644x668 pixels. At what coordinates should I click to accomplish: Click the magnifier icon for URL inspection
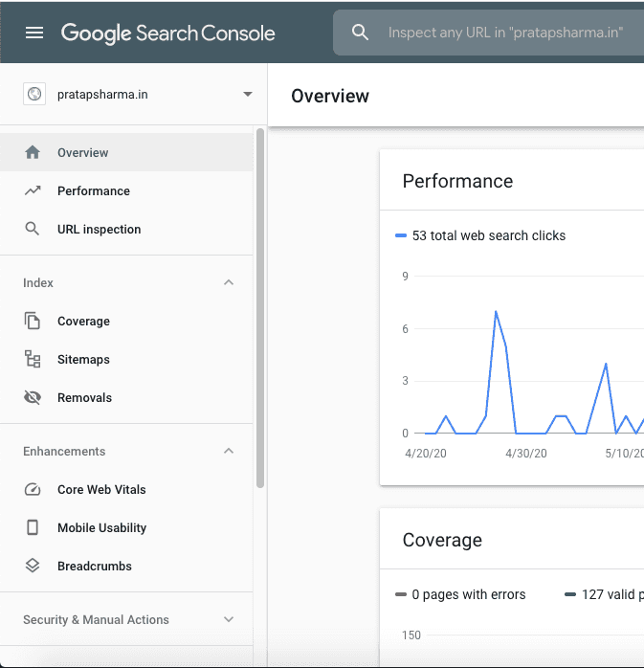33,229
